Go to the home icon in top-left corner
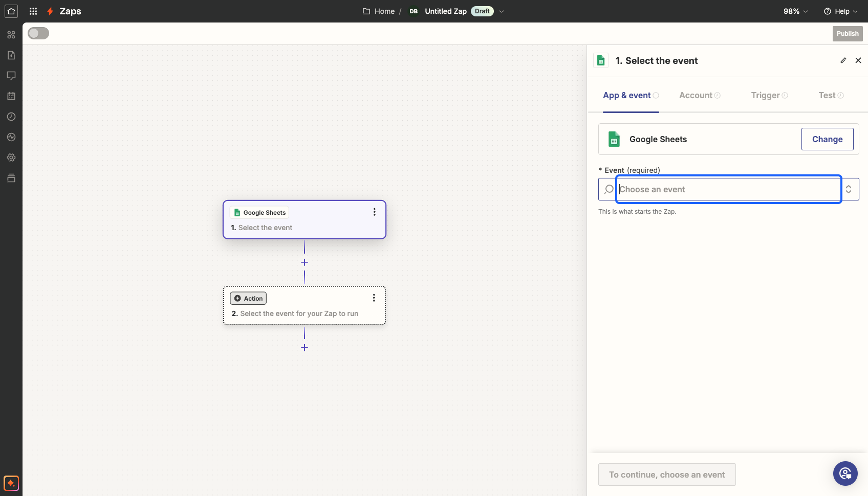The height and width of the screenshot is (496, 868). point(11,11)
